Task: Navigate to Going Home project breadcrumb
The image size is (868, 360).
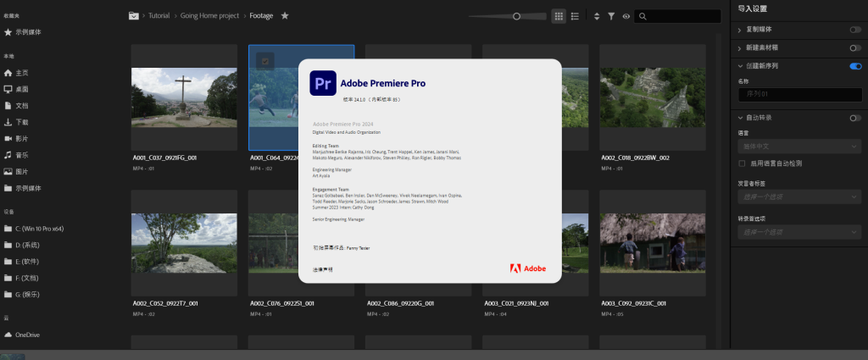Action: [x=210, y=16]
